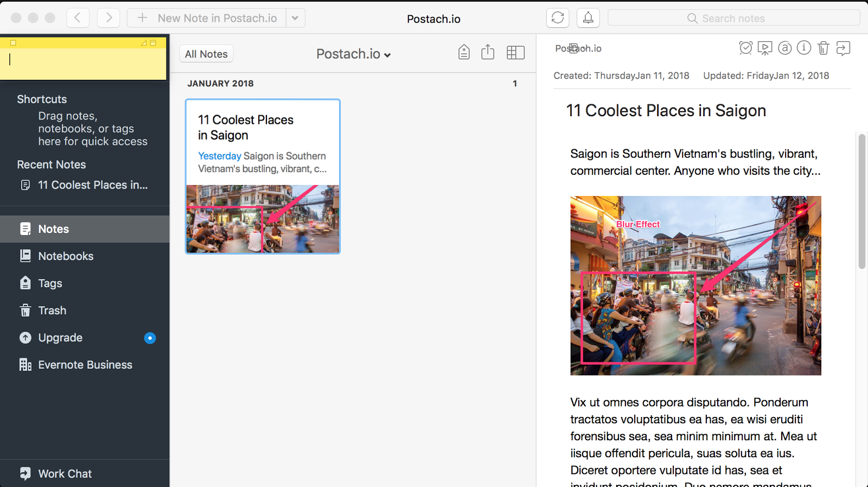Focus the Search notes field
Image resolution: width=868 pixels, height=487 pixels.
pyautogui.click(x=733, y=18)
